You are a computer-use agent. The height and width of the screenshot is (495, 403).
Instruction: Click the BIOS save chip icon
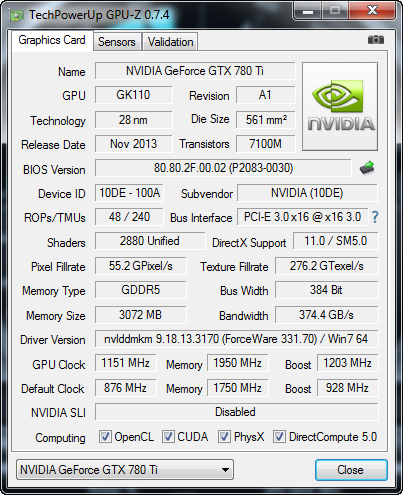(x=367, y=168)
